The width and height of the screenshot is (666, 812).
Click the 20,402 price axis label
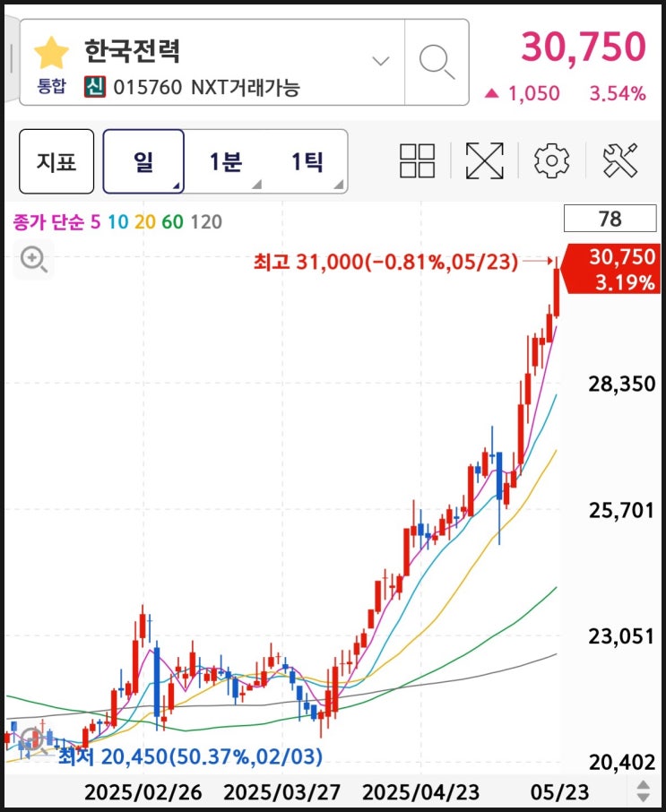622,763
